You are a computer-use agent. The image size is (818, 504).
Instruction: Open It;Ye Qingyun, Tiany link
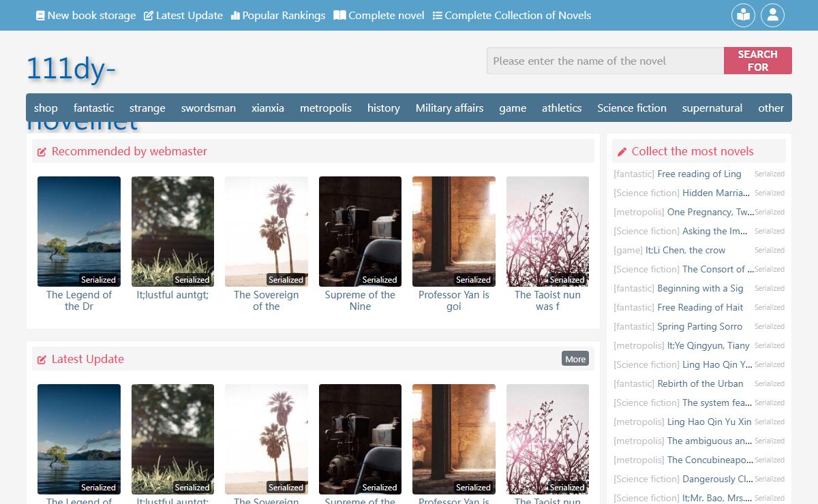click(708, 345)
